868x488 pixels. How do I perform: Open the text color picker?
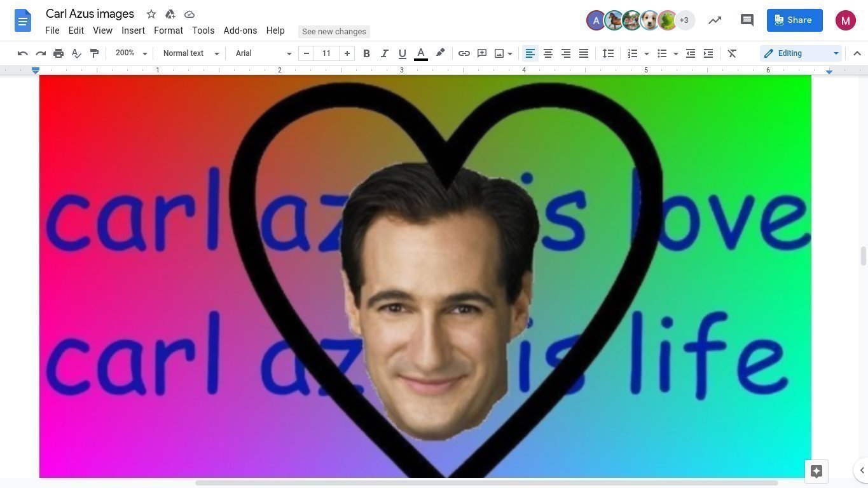[x=420, y=53]
